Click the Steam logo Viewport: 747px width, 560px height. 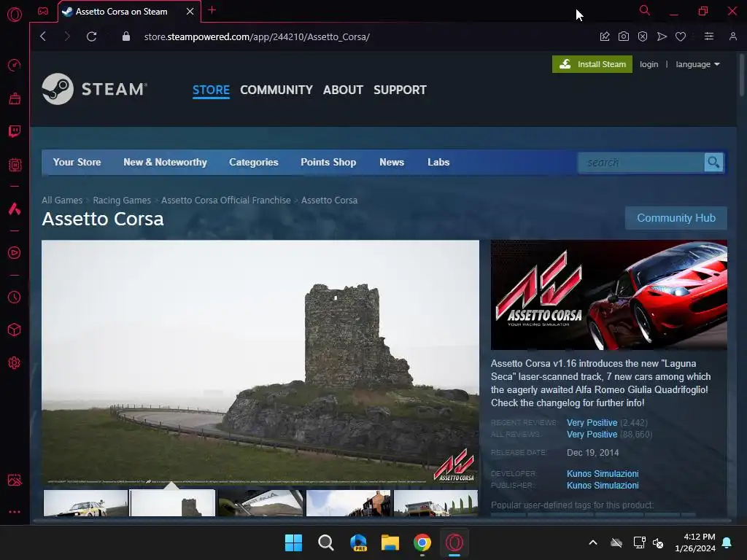pyautogui.click(x=94, y=89)
